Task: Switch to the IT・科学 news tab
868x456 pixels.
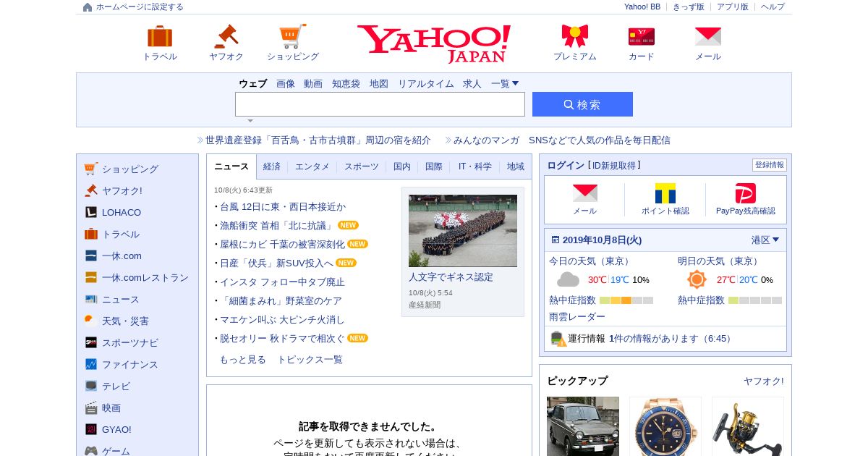Action: (475, 166)
